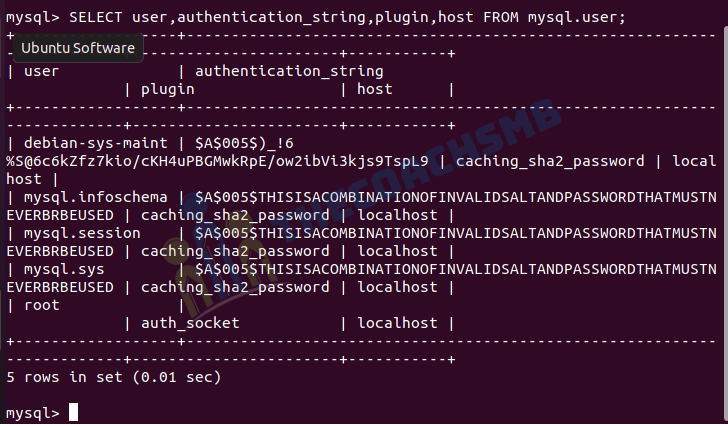728x426 pixels.
Task: Select the plugin column header
Action: [168, 89]
